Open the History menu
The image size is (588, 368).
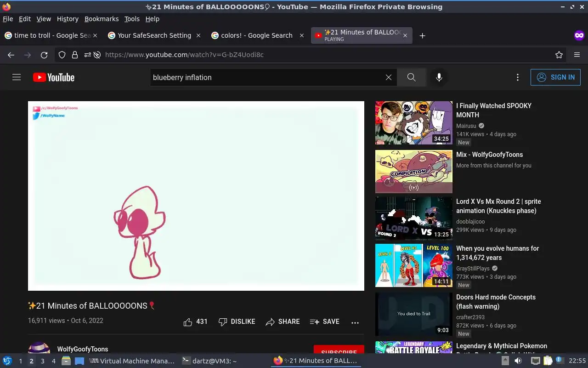click(x=68, y=19)
